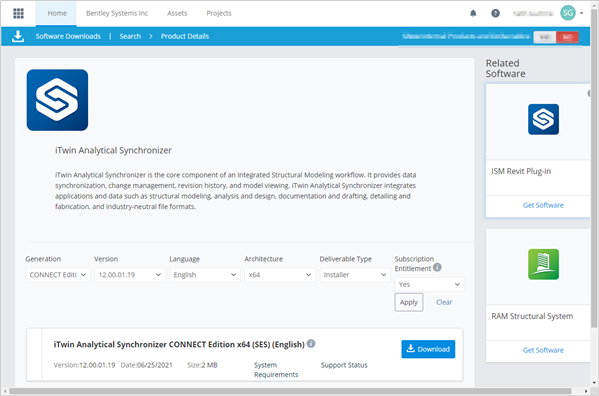Show info icon beside SES English title
This screenshot has height=396, width=599.
(x=311, y=344)
